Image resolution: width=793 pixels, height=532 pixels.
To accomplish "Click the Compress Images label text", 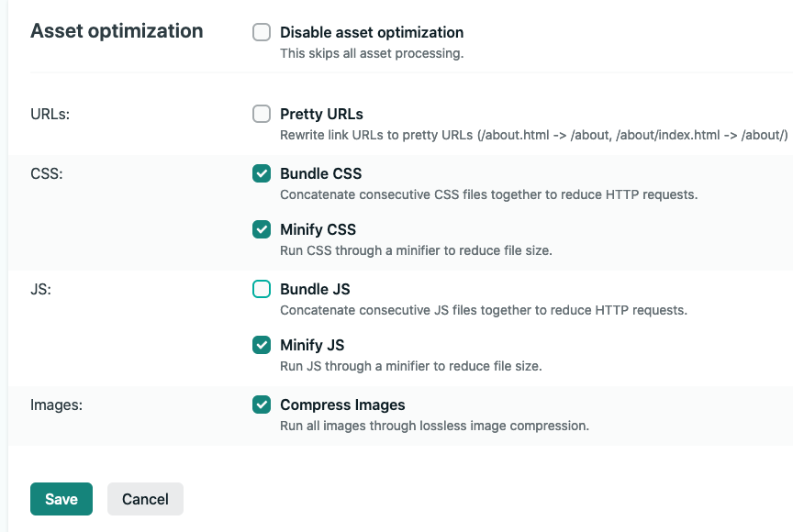I will point(342,405).
